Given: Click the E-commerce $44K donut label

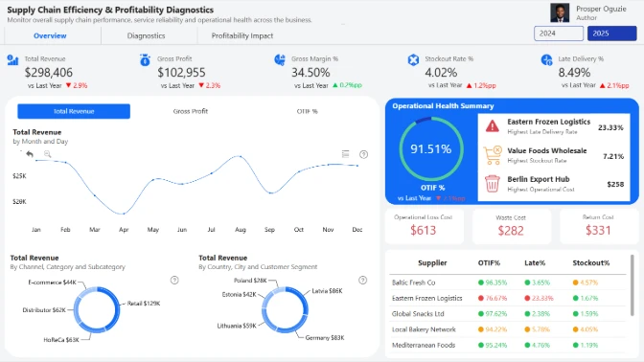Looking at the screenshot, I should 52,283.
